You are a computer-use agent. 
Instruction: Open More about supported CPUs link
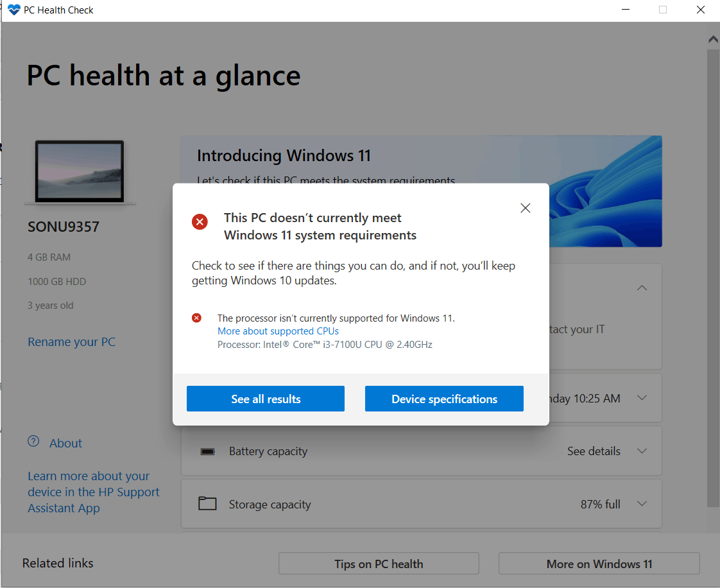click(278, 331)
